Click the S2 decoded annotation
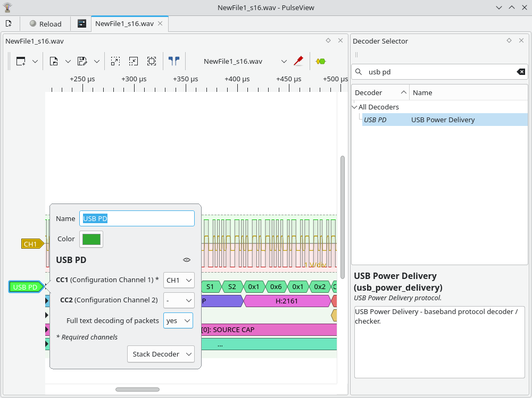The image size is (532, 398). [x=232, y=287]
